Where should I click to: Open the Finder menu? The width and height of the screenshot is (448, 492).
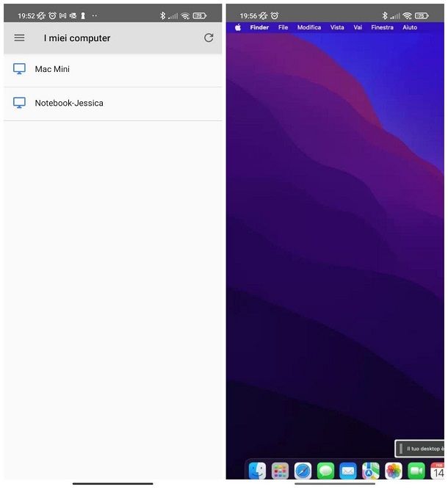click(x=259, y=28)
